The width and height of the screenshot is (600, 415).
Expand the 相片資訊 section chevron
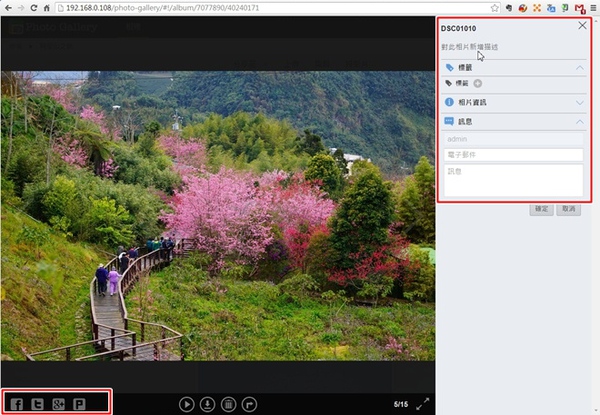coord(580,103)
